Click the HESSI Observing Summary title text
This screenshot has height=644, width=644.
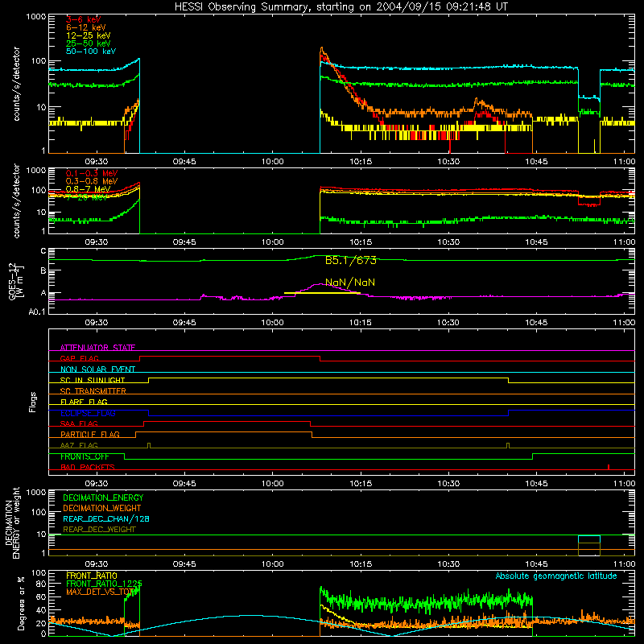coord(341,6)
